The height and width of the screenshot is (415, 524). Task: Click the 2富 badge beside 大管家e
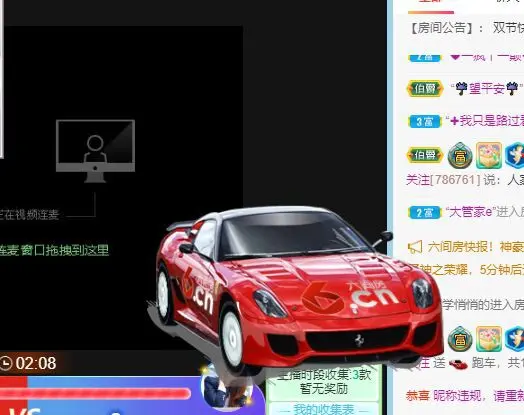point(425,213)
